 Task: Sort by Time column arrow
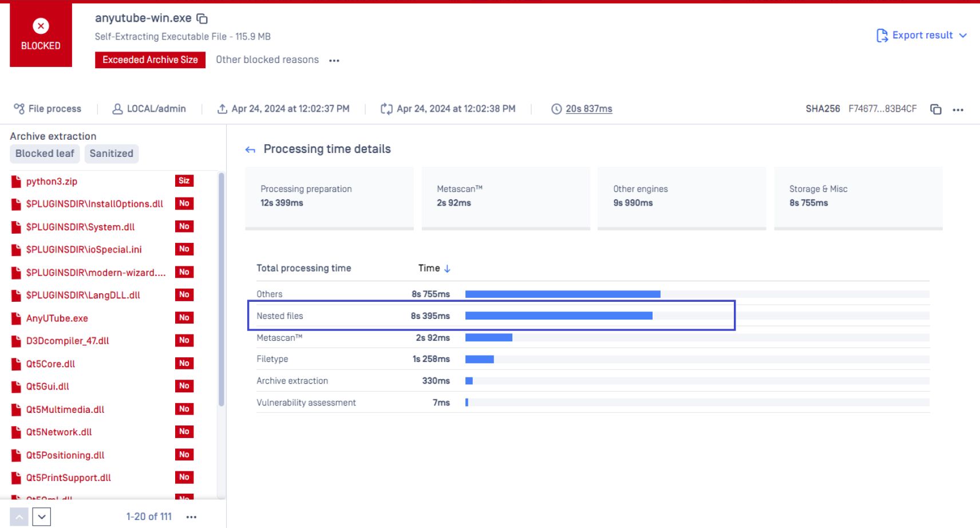click(447, 269)
